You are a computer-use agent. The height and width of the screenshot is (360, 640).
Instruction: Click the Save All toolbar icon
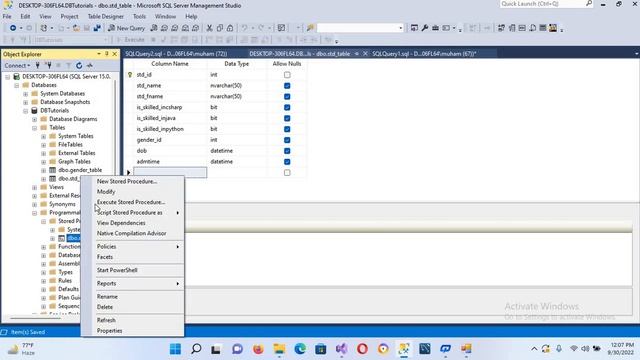click(97, 28)
